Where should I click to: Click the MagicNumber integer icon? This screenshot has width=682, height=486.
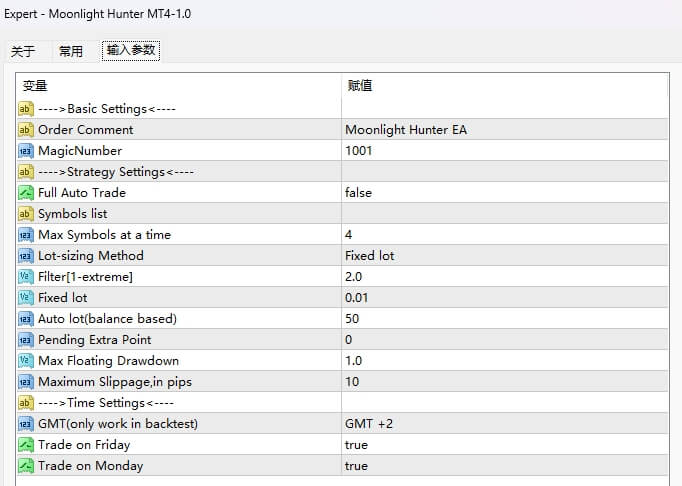(x=26, y=151)
